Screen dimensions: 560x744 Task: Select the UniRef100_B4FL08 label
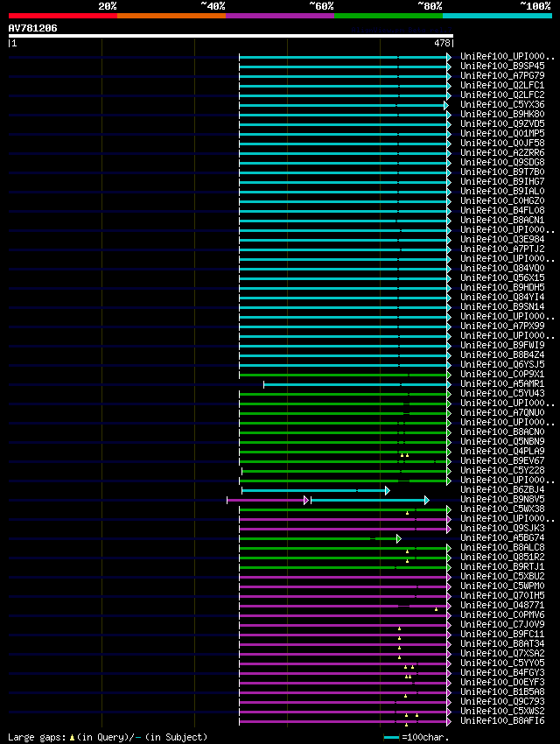[502, 210]
